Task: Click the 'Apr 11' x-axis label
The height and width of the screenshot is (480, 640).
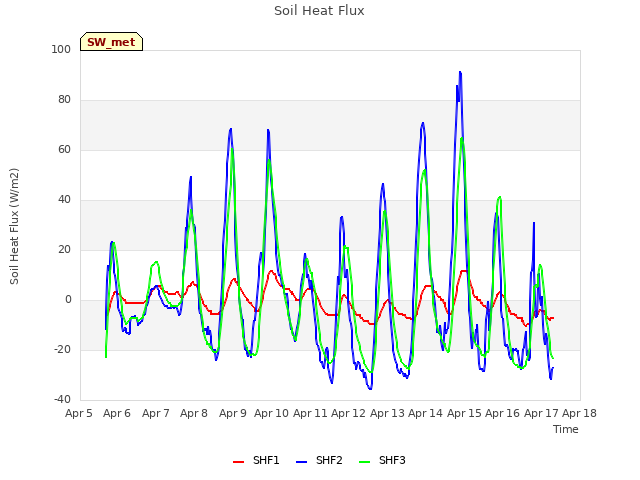Action: click(310, 413)
